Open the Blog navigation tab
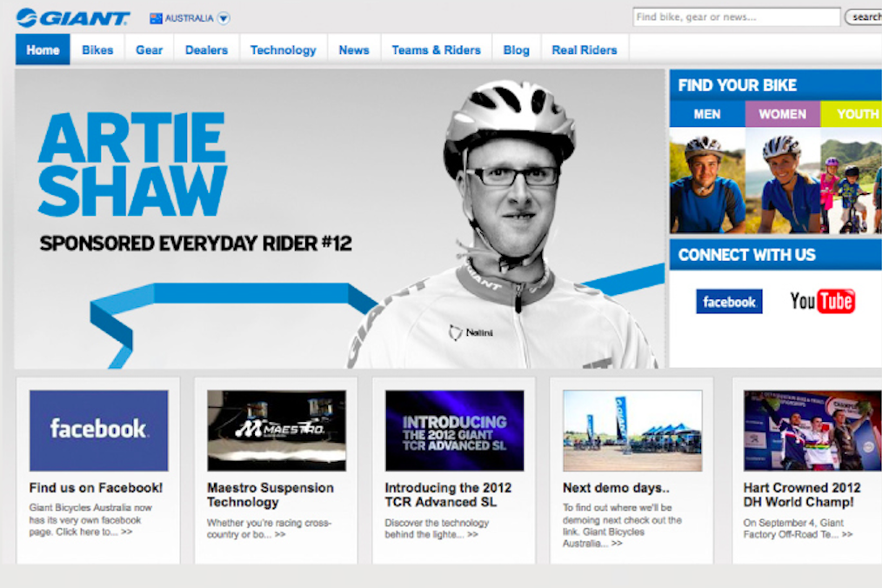The width and height of the screenshot is (882, 588). 517,50
